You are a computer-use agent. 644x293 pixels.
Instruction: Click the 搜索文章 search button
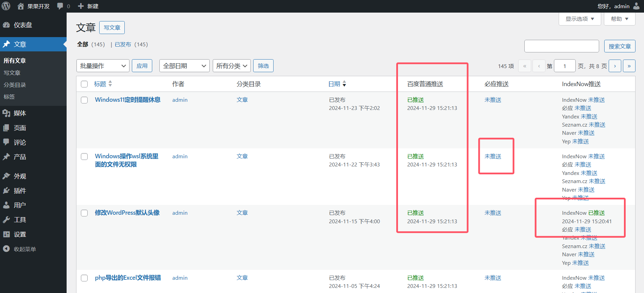click(620, 46)
